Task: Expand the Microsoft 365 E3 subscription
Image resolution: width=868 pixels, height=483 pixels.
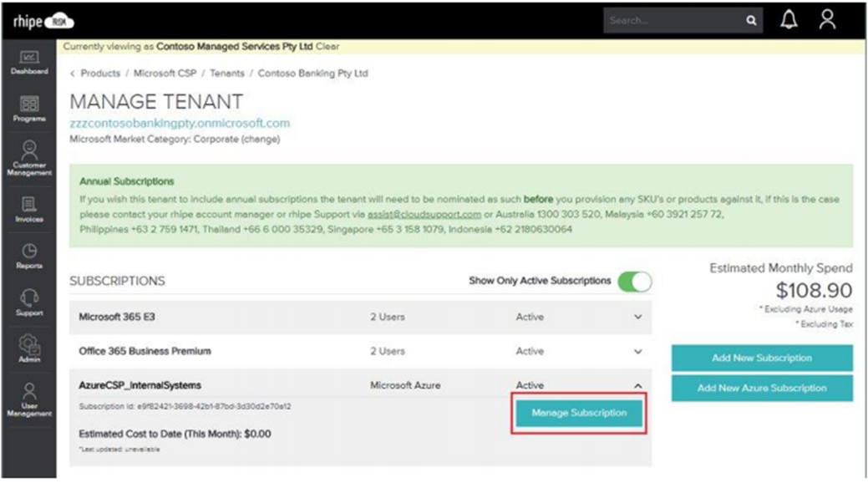Action: click(637, 317)
